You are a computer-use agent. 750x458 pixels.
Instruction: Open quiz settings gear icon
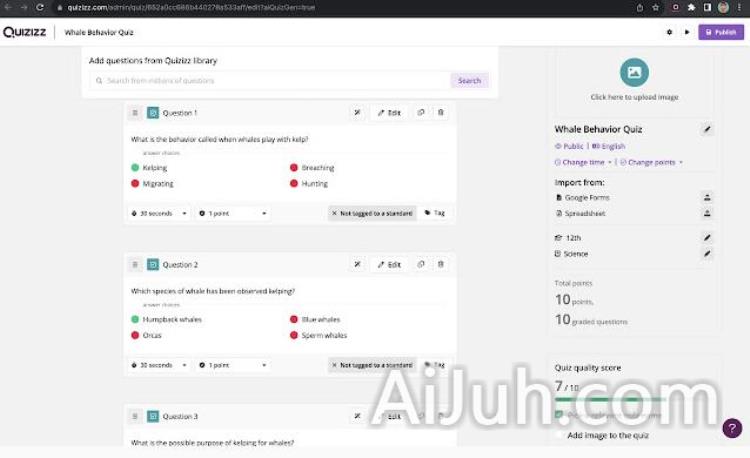[669, 32]
